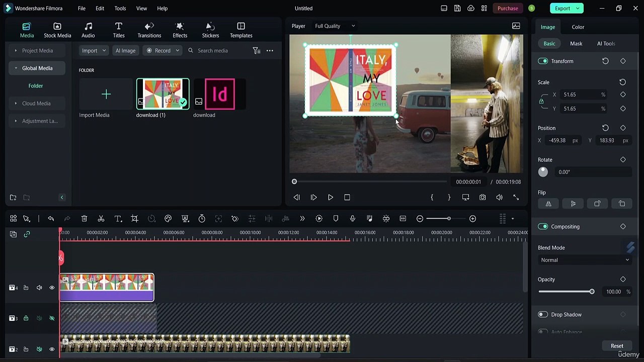Screen dimensions: 644x362
Task: Adjust the Opacity slider
Action: pyautogui.click(x=566, y=292)
